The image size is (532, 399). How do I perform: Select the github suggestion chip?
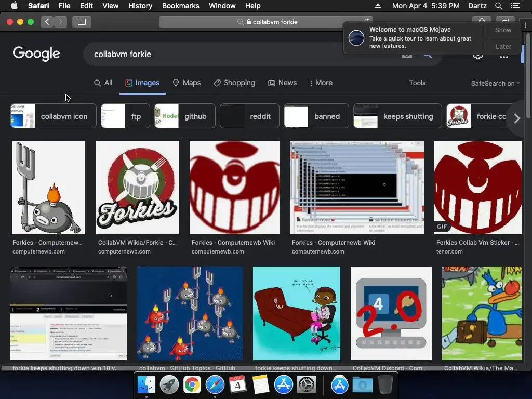pyautogui.click(x=184, y=116)
